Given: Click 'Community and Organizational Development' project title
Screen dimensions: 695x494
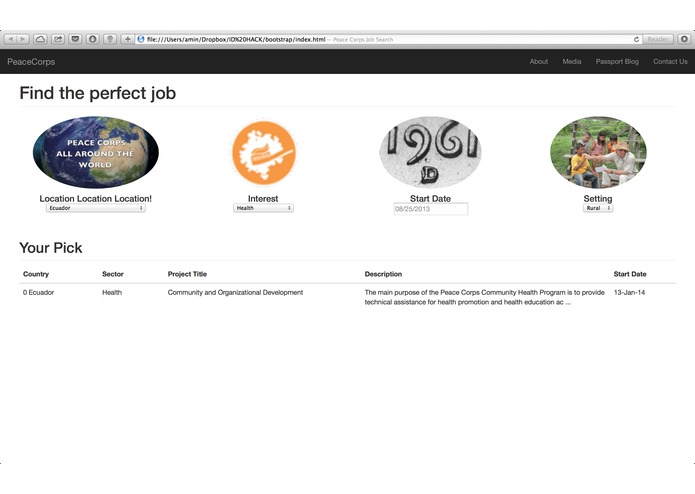Looking at the screenshot, I should click(x=235, y=292).
